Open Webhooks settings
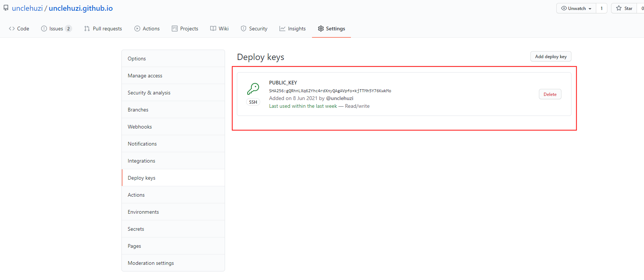 [x=173, y=127]
